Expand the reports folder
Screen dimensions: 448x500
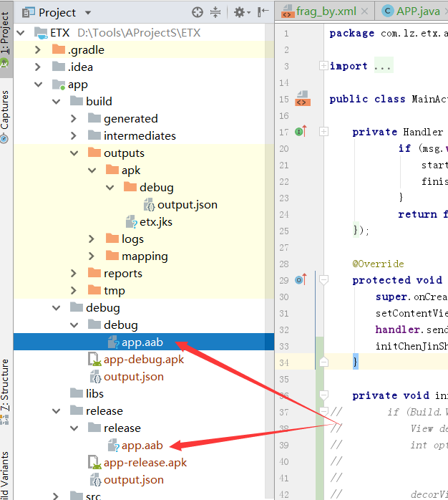(x=74, y=273)
